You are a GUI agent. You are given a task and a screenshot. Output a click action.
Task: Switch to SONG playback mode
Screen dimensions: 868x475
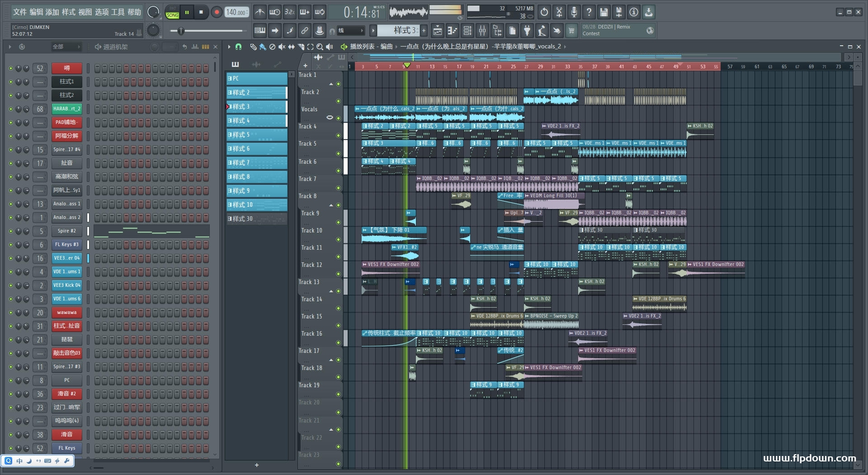click(x=172, y=15)
